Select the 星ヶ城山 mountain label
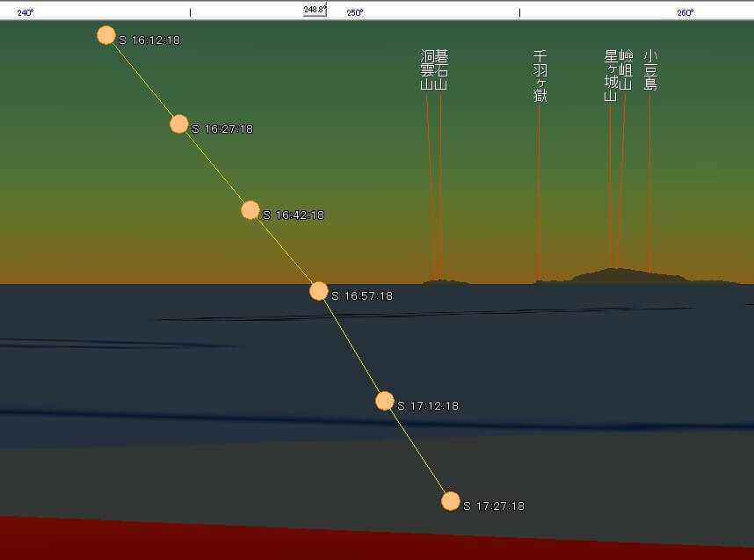Viewport: 754px width, 560px height. pyautogui.click(x=611, y=76)
